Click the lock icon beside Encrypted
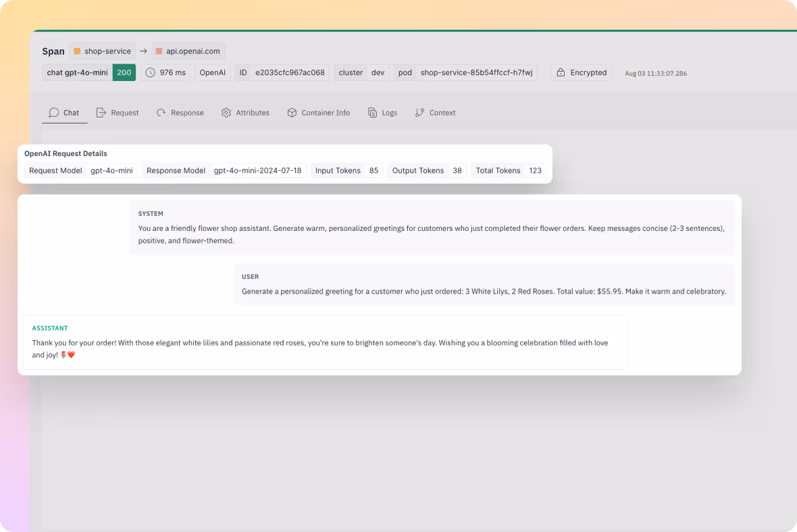The image size is (797, 532). pyautogui.click(x=561, y=73)
